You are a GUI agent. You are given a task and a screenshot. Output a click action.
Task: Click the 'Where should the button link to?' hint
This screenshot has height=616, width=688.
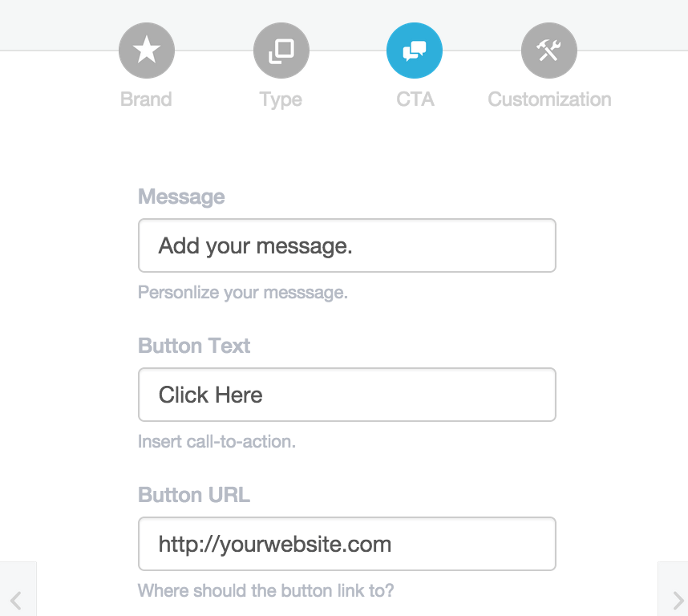pyautogui.click(x=266, y=590)
